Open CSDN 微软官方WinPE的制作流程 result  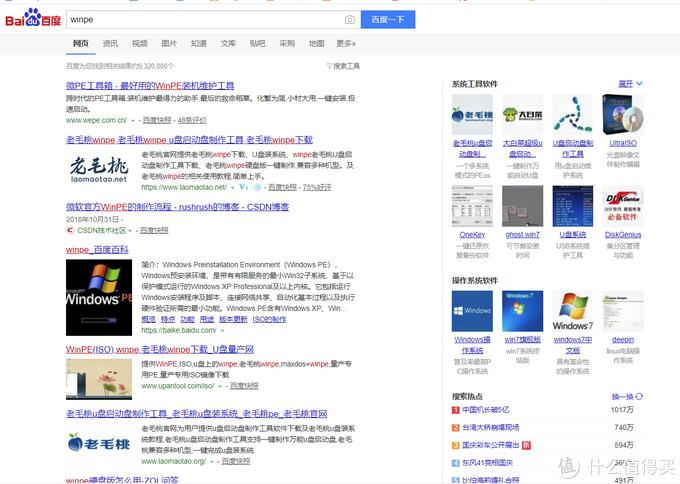click(x=177, y=207)
